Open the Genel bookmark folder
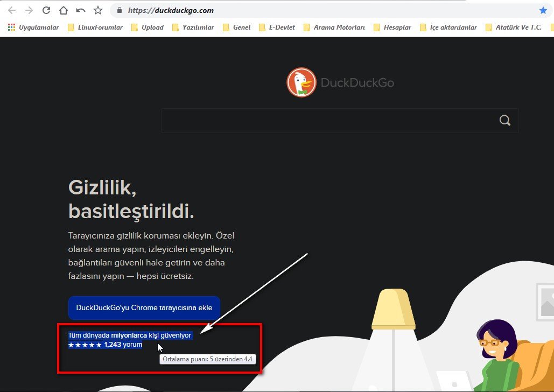Screen dimensions: 554x392 click(x=236, y=27)
